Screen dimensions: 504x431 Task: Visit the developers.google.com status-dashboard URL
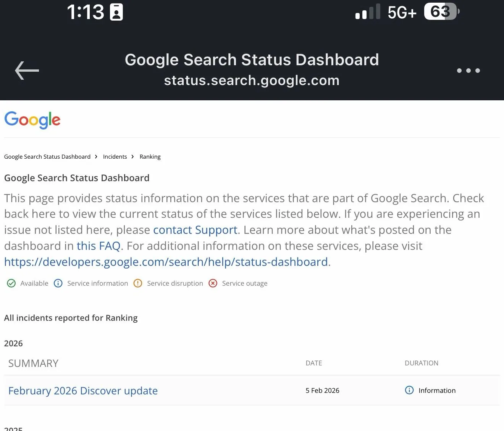[x=166, y=262]
